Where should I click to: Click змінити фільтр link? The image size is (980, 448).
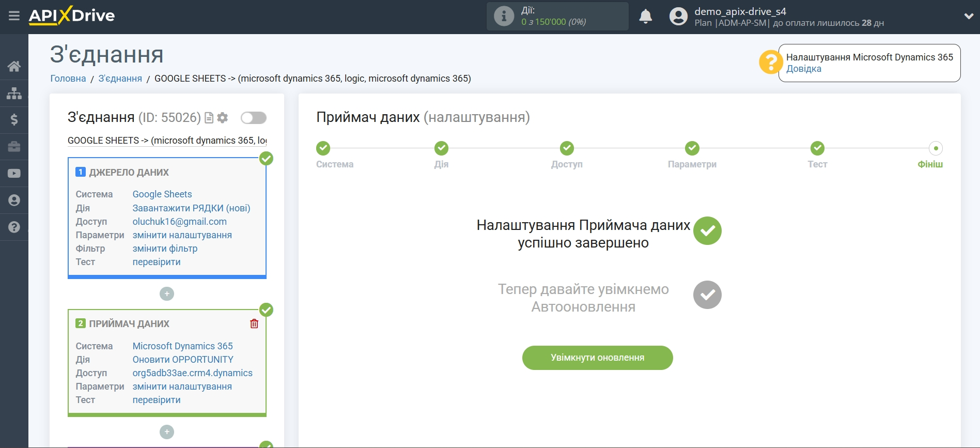(x=165, y=249)
